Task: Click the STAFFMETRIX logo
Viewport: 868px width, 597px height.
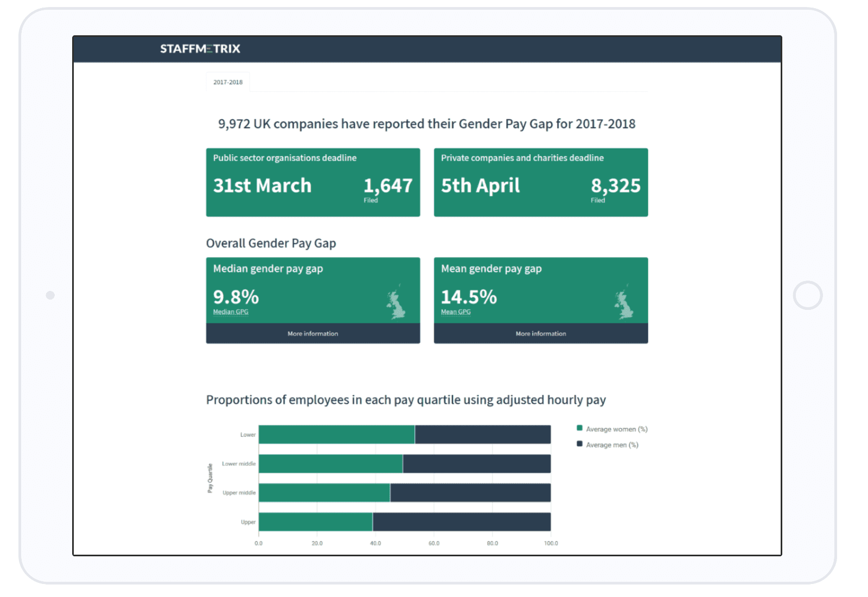Action: coord(200,49)
